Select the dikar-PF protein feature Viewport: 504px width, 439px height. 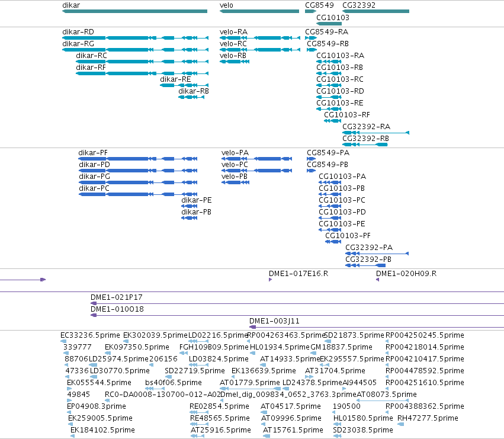tap(138, 159)
